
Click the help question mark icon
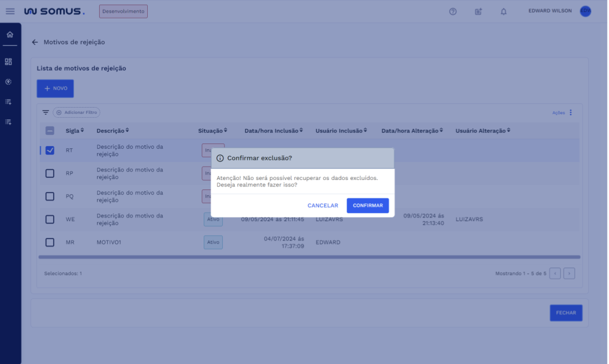pos(453,12)
